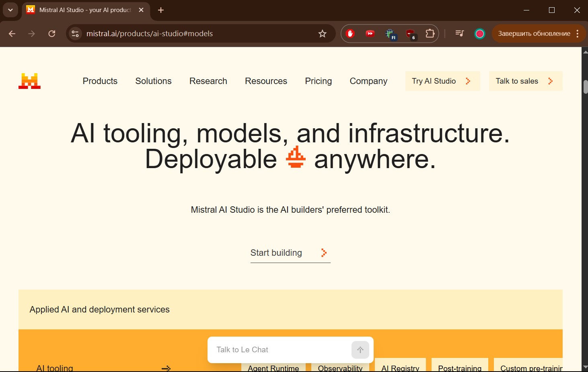Viewport: 588px width, 372px height.
Task: Open the AdBlock red hand extension
Action: 350,34
